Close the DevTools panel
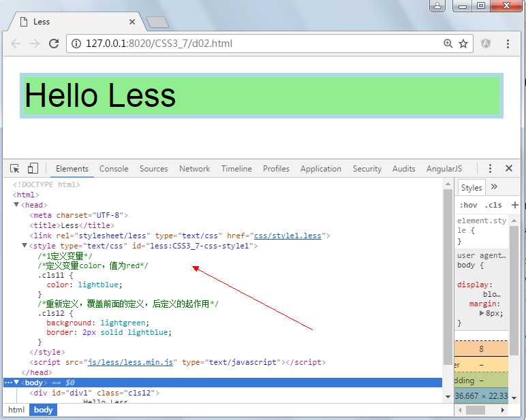526x420 pixels. coord(509,168)
